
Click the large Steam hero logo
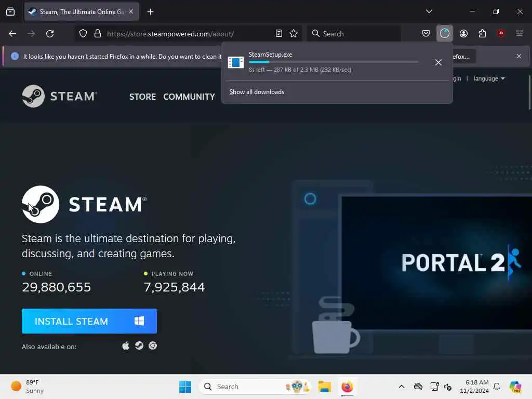(x=84, y=204)
